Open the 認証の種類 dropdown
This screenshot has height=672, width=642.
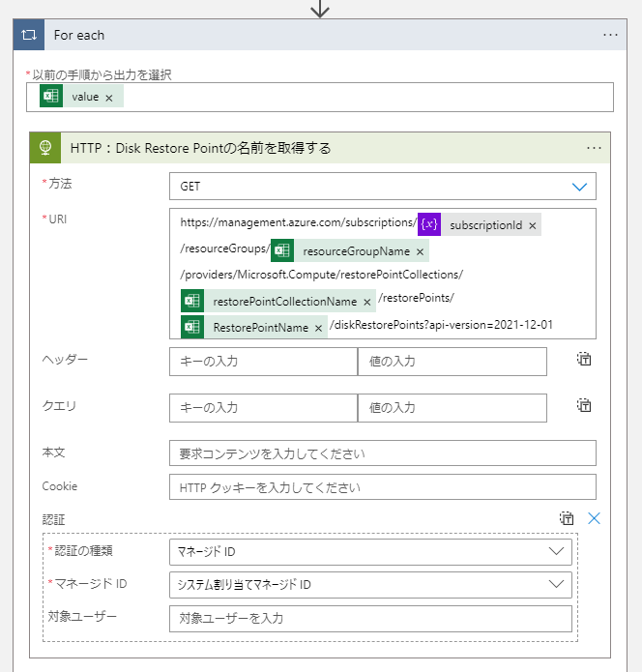coord(370,552)
